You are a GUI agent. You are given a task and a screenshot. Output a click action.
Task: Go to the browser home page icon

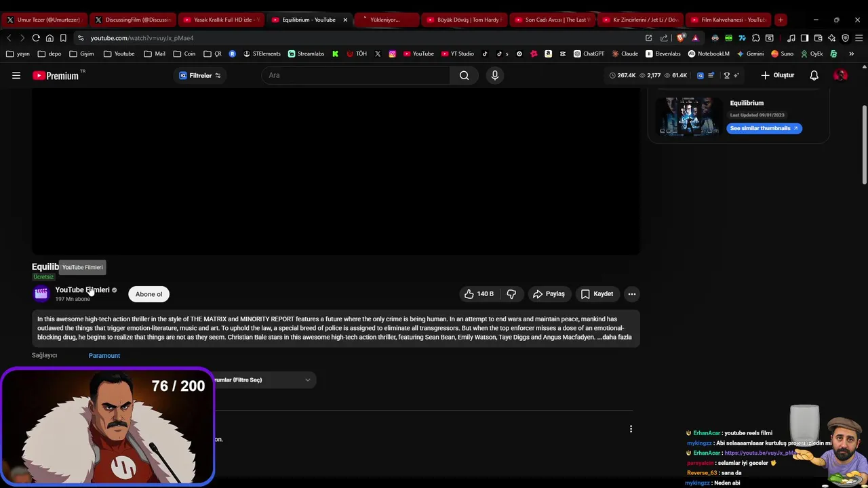tap(50, 38)
